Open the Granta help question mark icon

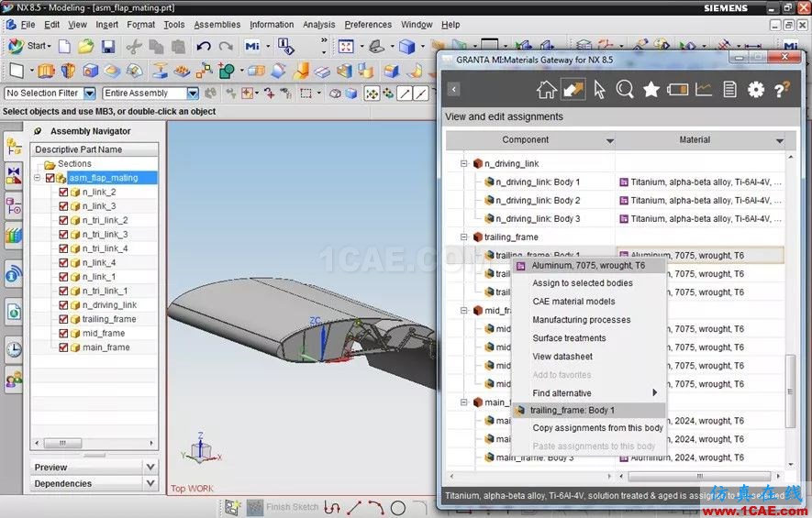(x=782, y=90)
